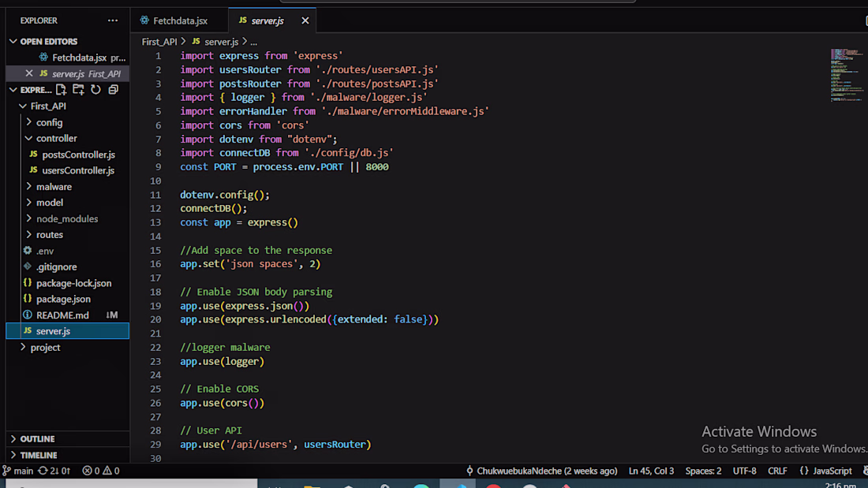Image resolution: width=868 pixels, height=488 pixels.
Task: Close server.js in the Open Editors list
Action: 29,73
